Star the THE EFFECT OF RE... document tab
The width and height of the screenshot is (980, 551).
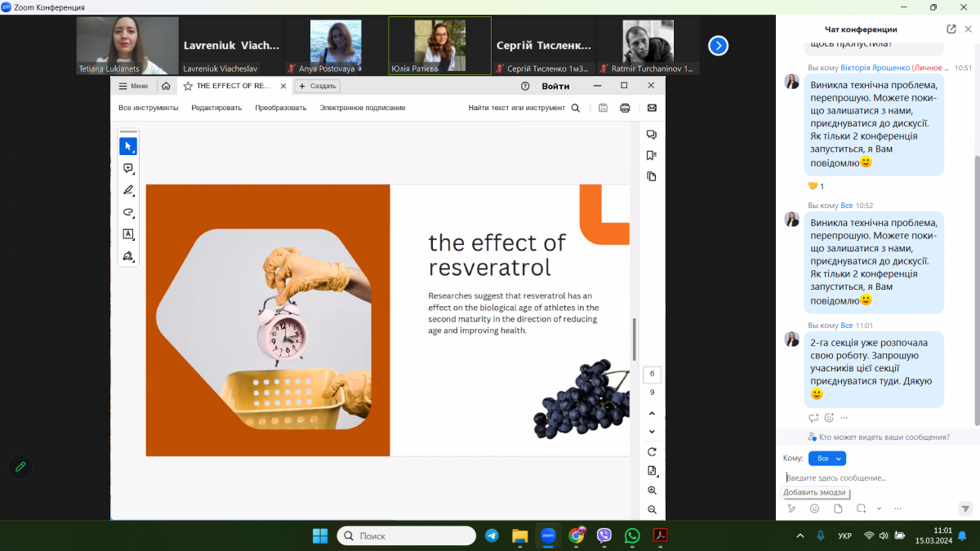pyautogui.click(x=188, y=86)
